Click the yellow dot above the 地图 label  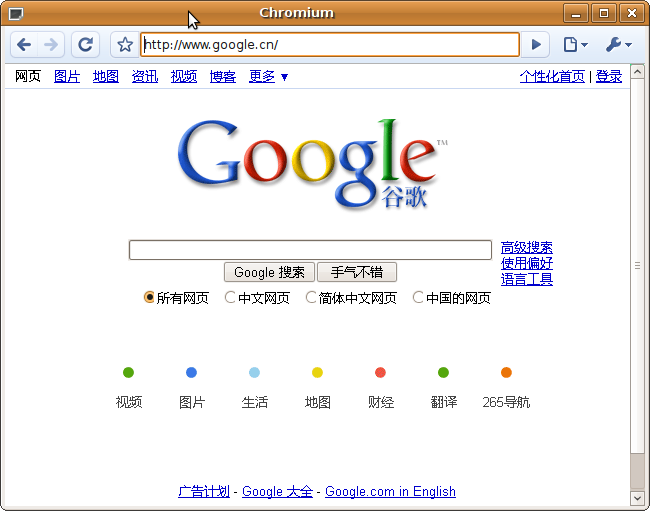[318, 373]
